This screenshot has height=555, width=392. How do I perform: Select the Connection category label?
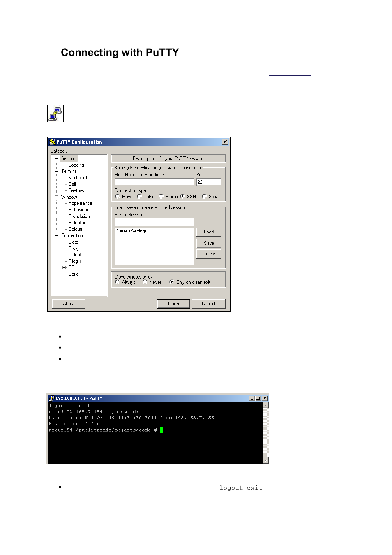pos(72,235)
